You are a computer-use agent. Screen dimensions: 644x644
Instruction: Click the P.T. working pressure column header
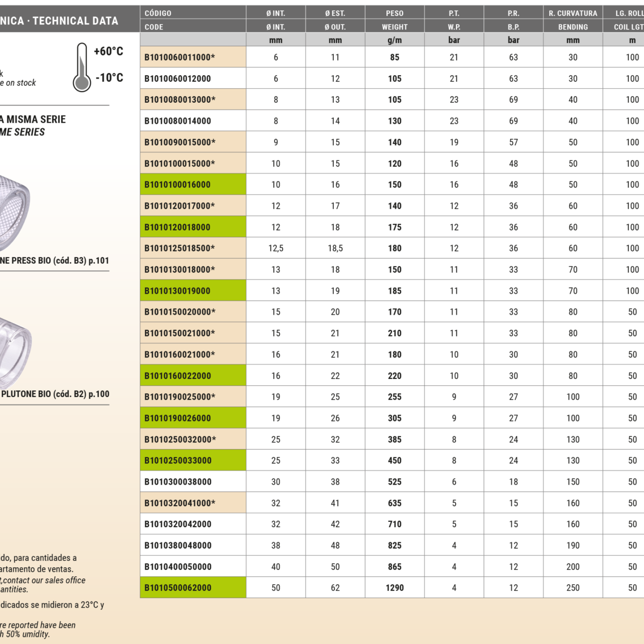click(x=454, y=13)
